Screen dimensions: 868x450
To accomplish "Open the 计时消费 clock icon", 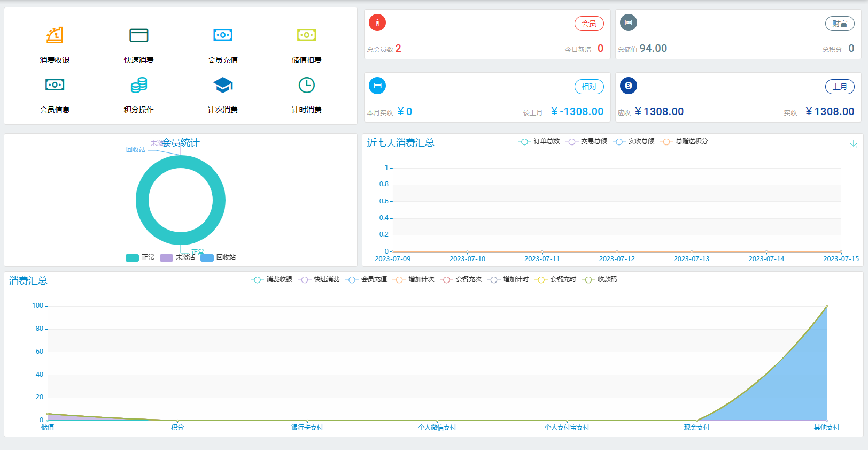I will pyautogui.click(x=307, y=85).
